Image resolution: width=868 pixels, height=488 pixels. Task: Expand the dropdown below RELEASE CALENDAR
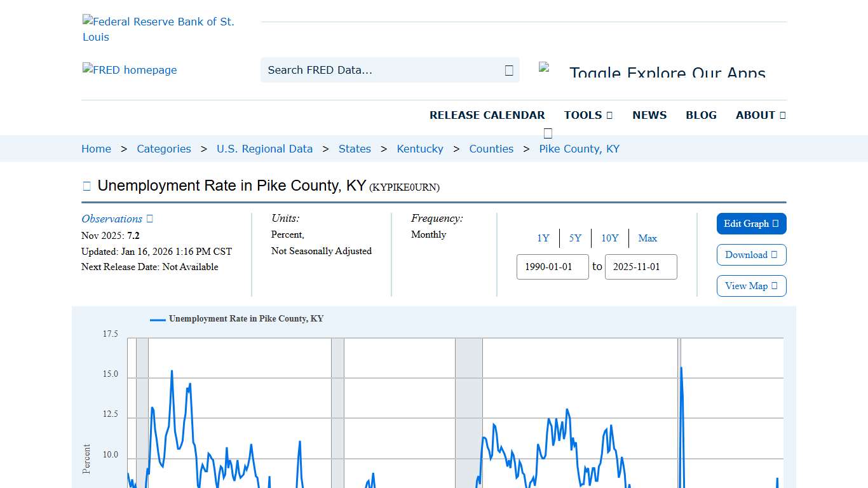pyautogui.click(x=547, y=133)
